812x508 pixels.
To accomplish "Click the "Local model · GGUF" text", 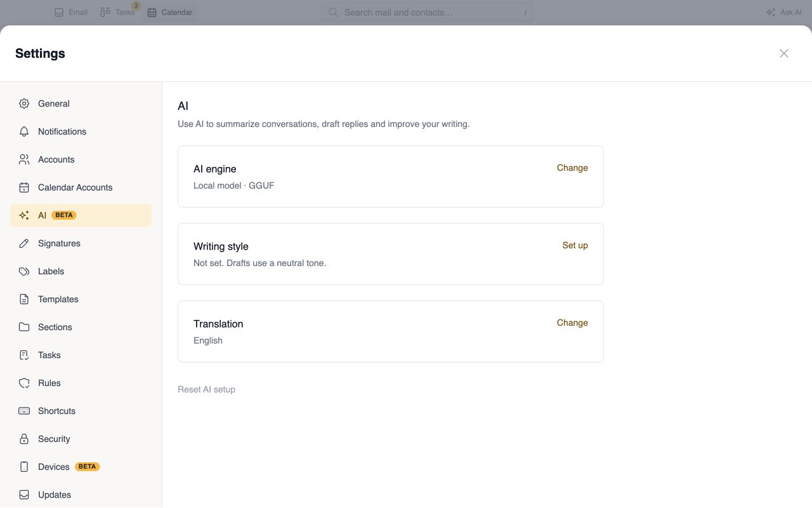I will point(234,185).
